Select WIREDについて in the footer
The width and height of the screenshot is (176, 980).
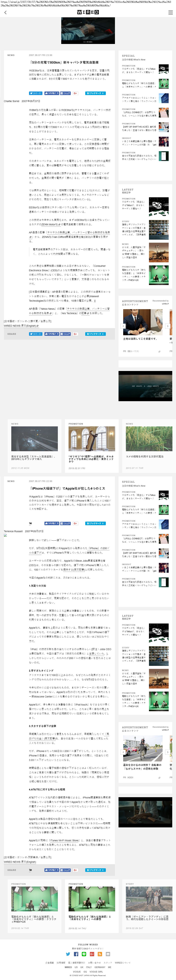click(123, 962)
